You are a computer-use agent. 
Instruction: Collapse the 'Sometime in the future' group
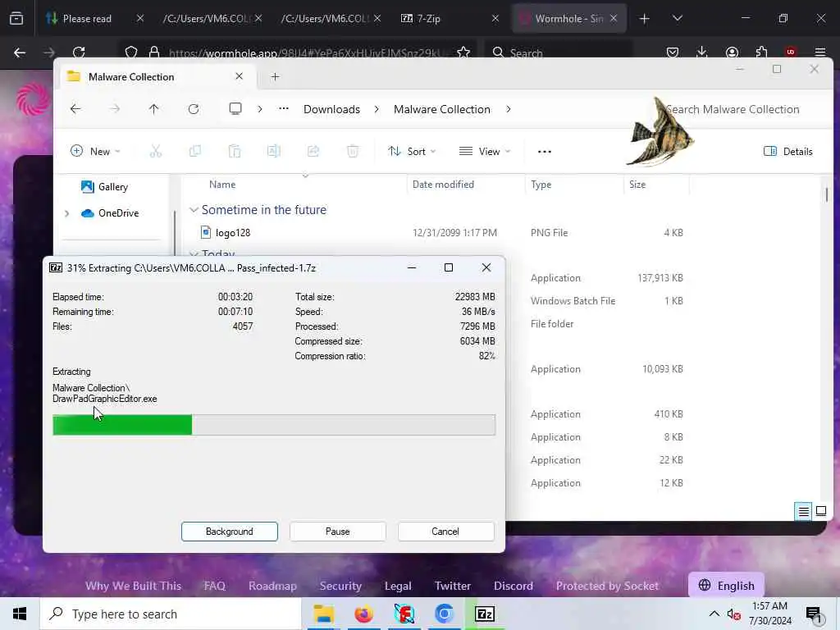coord(194,210)
